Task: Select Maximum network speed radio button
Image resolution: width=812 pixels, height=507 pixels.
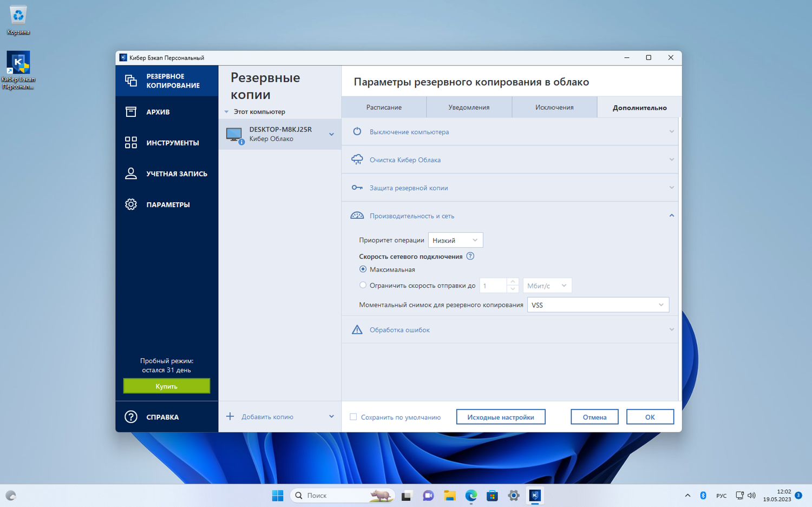Action: click(363, 269)
